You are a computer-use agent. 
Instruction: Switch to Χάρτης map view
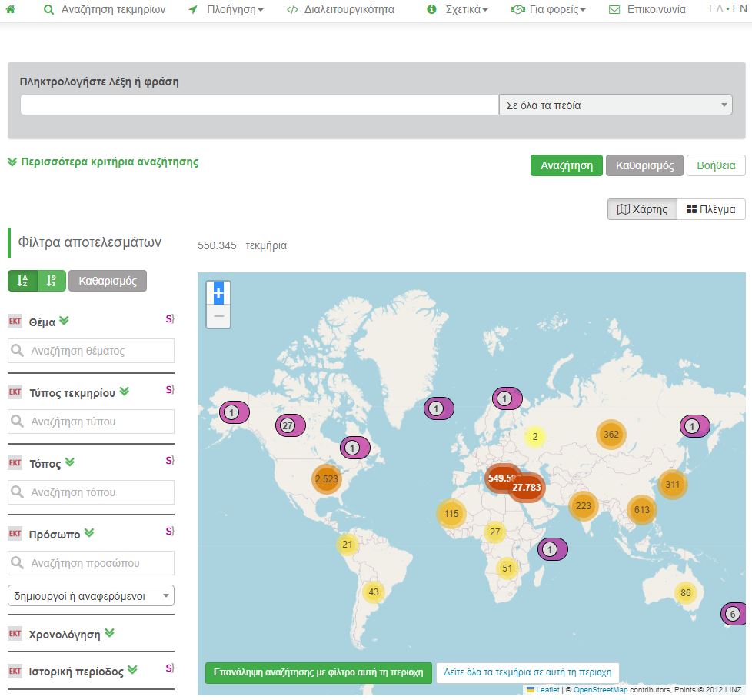[x=642, y=209]
